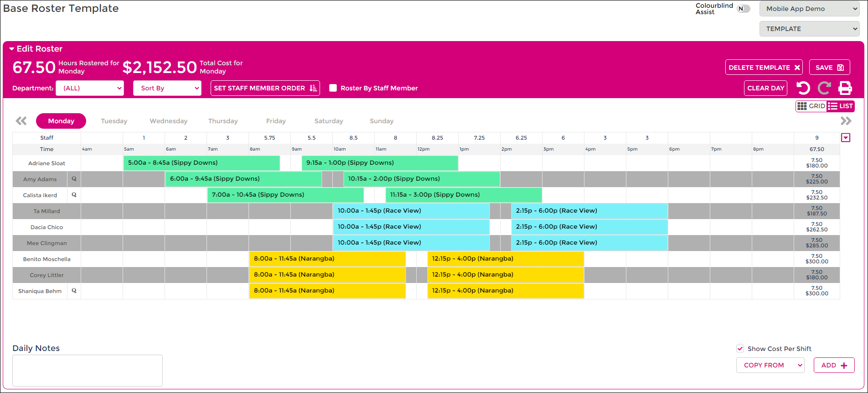
Task: Uncheck Show Cost Per Shift
Action: (740, 349)
